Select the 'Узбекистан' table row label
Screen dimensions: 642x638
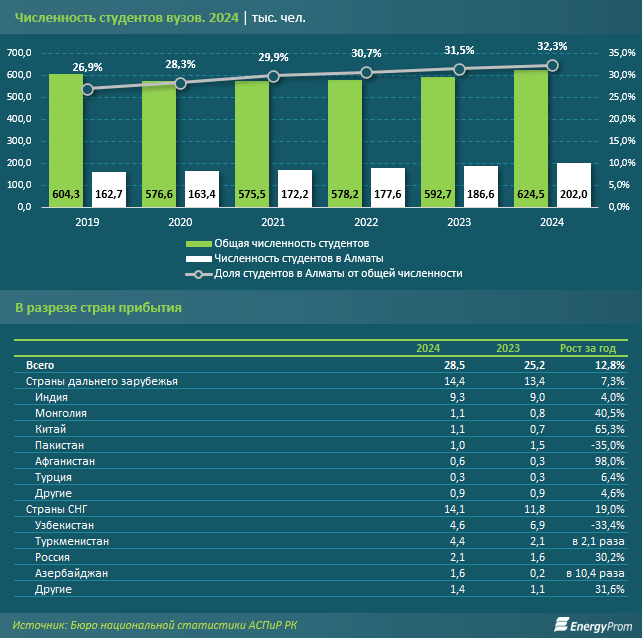[68, 524]
